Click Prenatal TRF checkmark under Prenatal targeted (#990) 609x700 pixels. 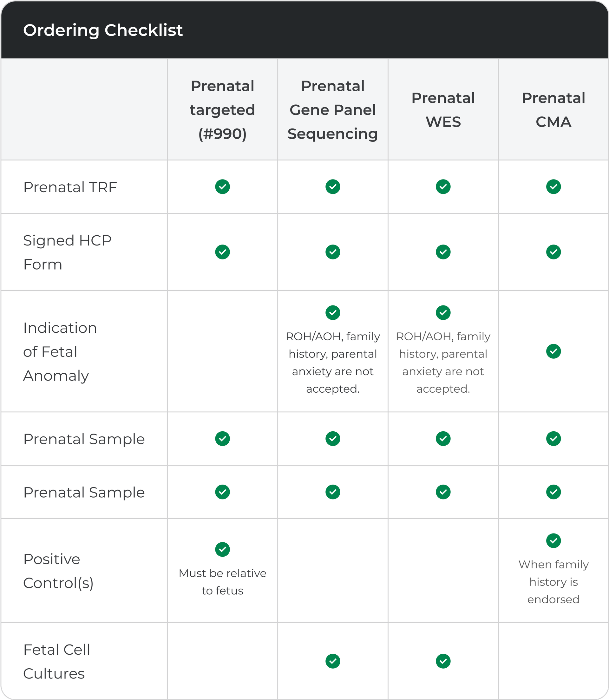[x=222, y=186]
